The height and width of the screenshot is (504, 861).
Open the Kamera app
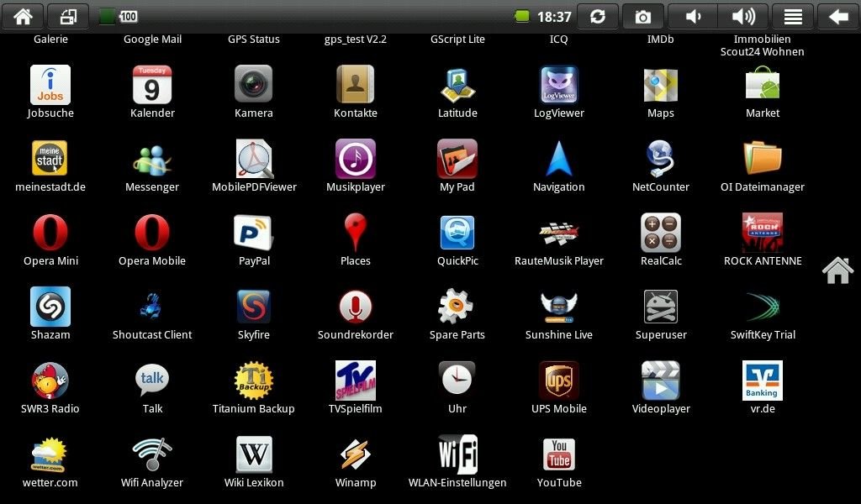[x=254, y=91]
